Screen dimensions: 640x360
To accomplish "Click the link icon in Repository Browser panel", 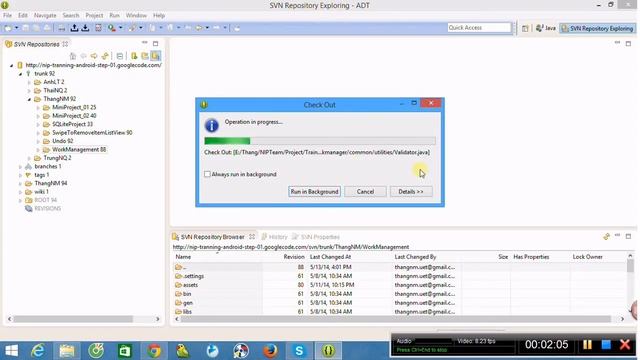I will pos(606,236).
